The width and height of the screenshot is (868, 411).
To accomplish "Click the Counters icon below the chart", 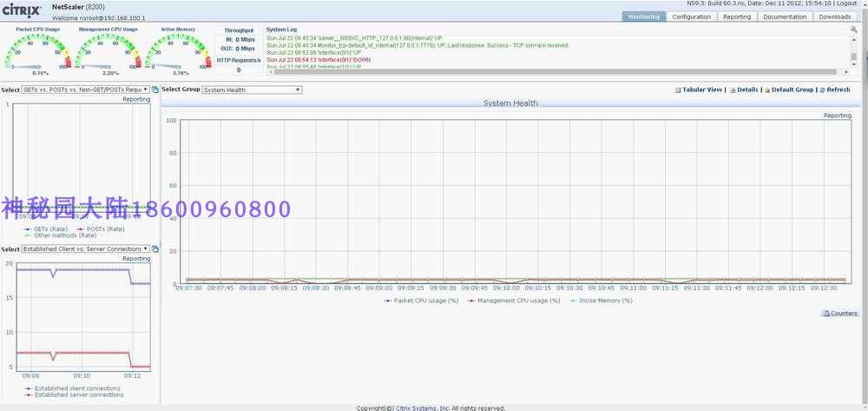I will [825, 314].
